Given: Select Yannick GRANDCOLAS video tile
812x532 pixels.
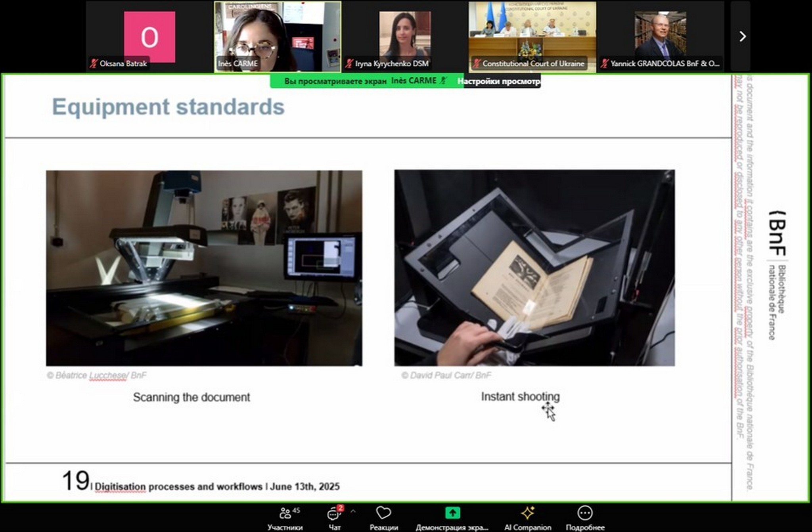Looking at the screenshot, I should click(x=660, y=36).
